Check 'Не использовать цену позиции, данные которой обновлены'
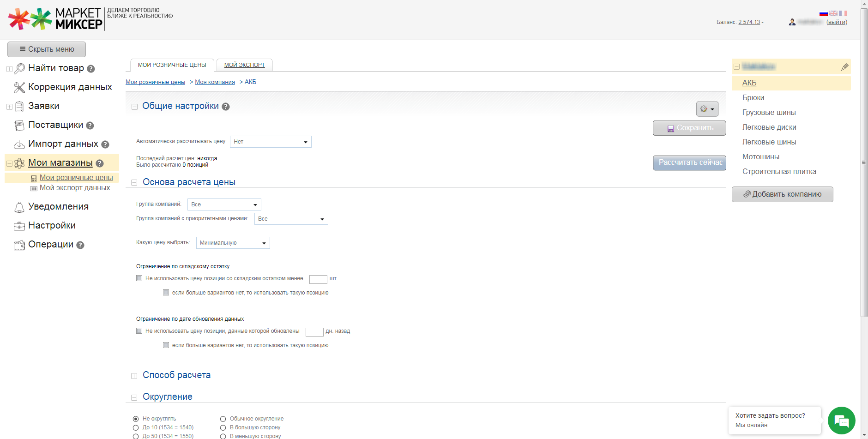The width and height of the screenshot is (868, 439). tap(139, 331)
